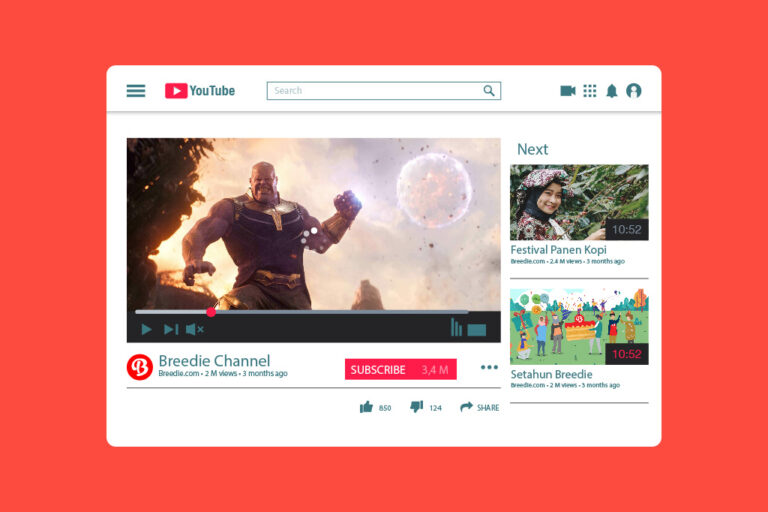Click metadata under Breedie Channel title
This screenshot has width=768, height=512.
[223, 373]
